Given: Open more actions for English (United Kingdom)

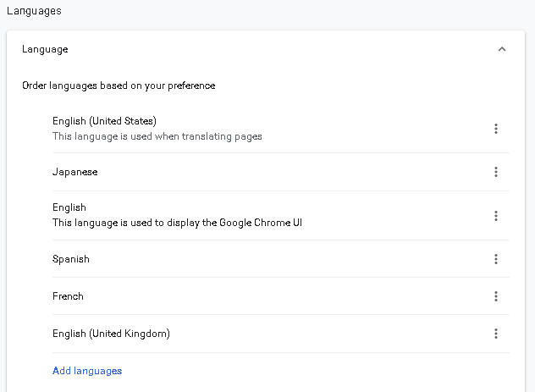Looking at the screenshot, I should point(496,334).
